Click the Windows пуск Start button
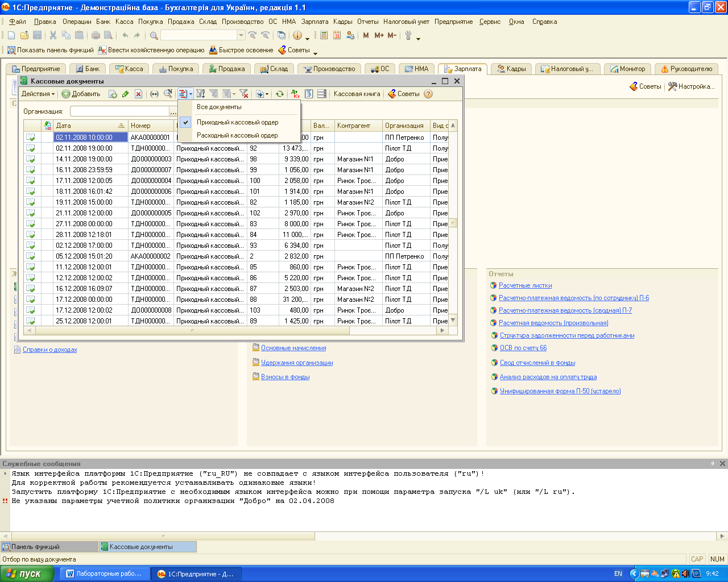This screenshot has width=728, height=582. [x=27, y=573]
